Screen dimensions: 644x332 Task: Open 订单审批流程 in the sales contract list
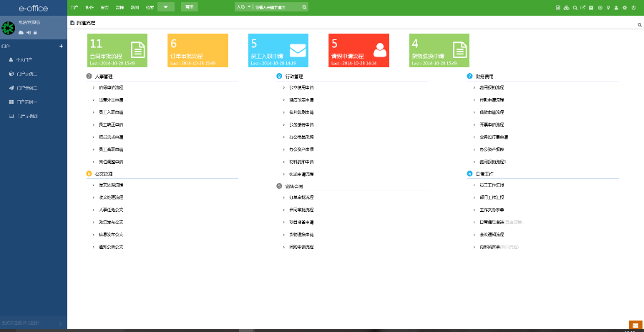(301, 197)
